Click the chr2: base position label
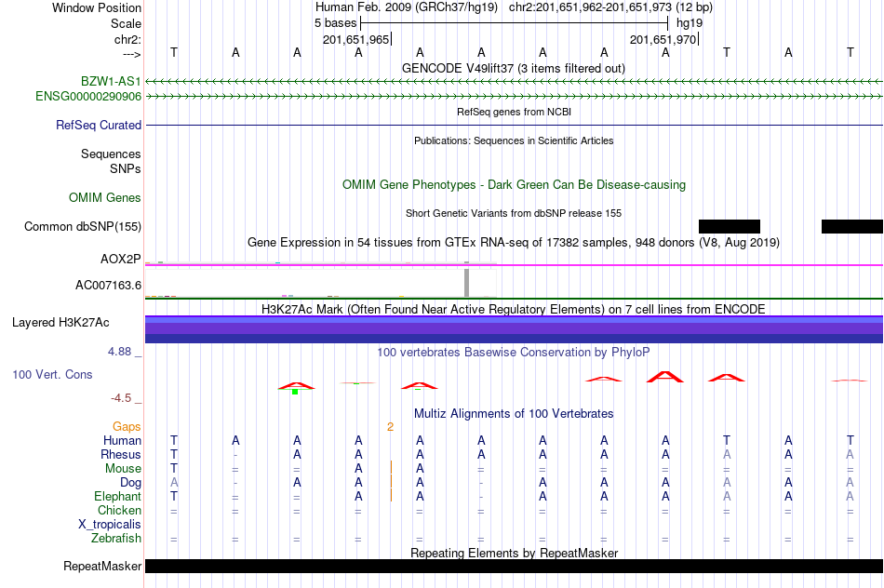 [127, 39]
